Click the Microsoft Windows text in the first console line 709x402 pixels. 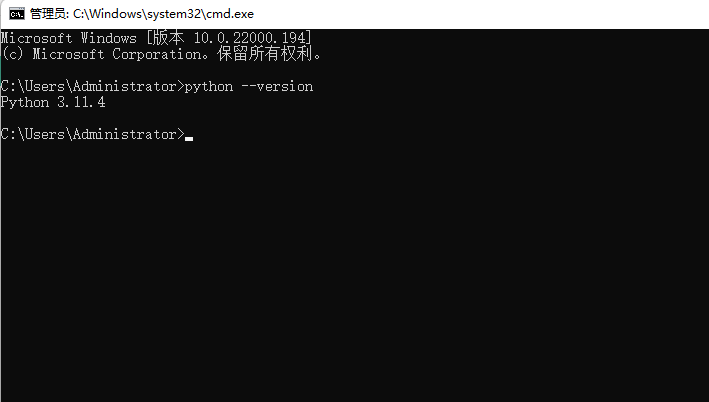(69, 38)
